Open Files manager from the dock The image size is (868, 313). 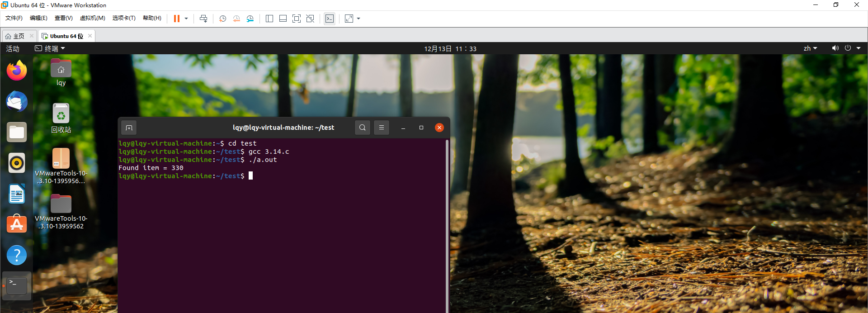point(17,132)
